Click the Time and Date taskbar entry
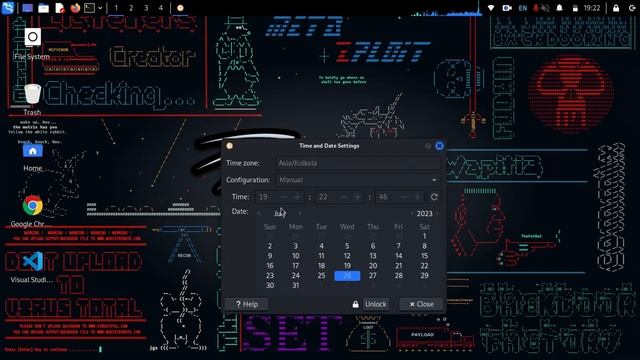The image size is (640, 360). [x=180, y=8]
